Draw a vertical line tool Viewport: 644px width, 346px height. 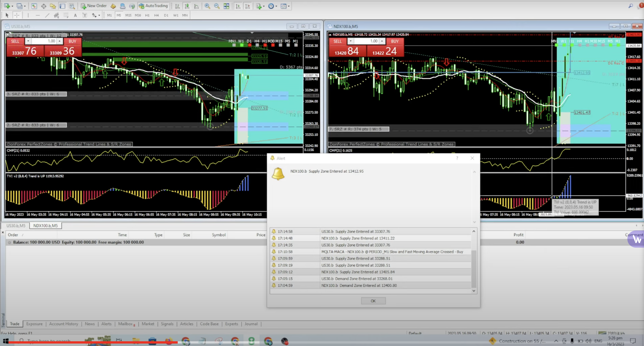pyautogui.click(x=28, y=15)
